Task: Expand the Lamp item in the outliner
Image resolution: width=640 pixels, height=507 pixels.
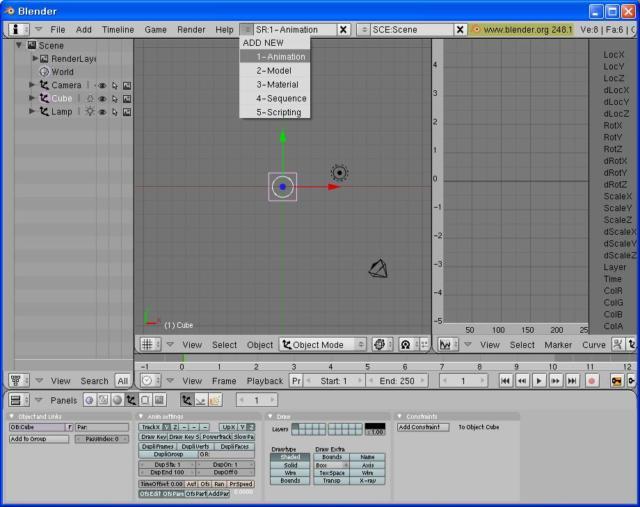Action: point(32,111)
